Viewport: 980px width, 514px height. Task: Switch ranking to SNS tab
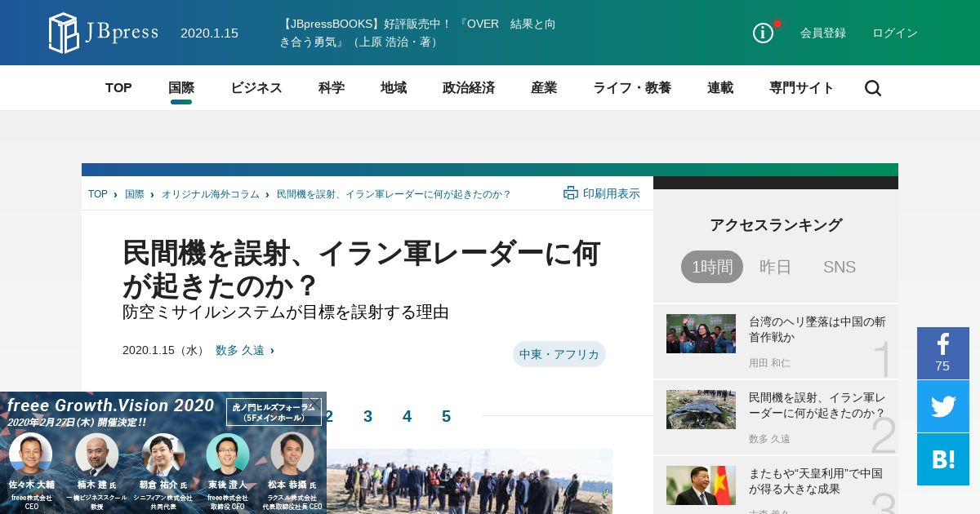tap(840, 267)
